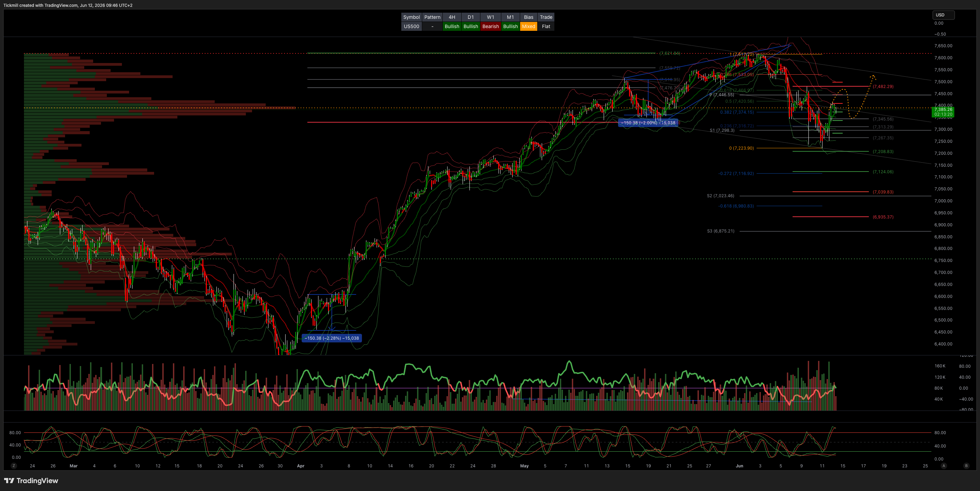Viewport: 980px width, 491px height.
Task: Select the orange Mixed bias cell
Action: click(x=528, y=26)
